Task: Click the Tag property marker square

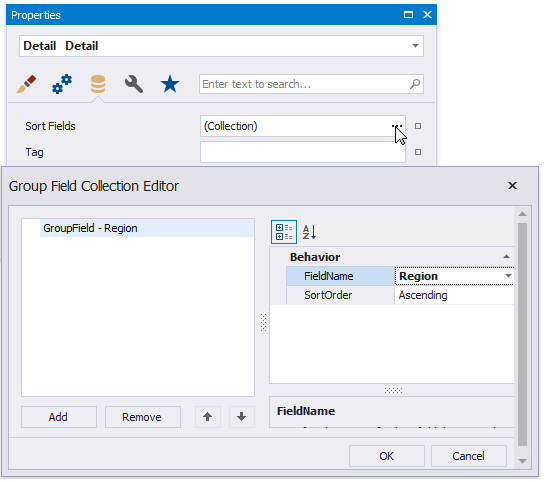Action: [x=418, y=152]
